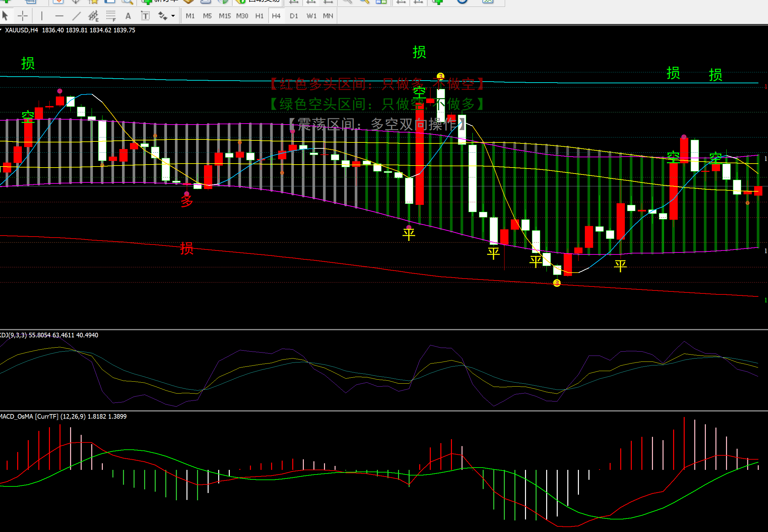Set chart period to D1
768x532 pixels.
(x=294, y=16)
